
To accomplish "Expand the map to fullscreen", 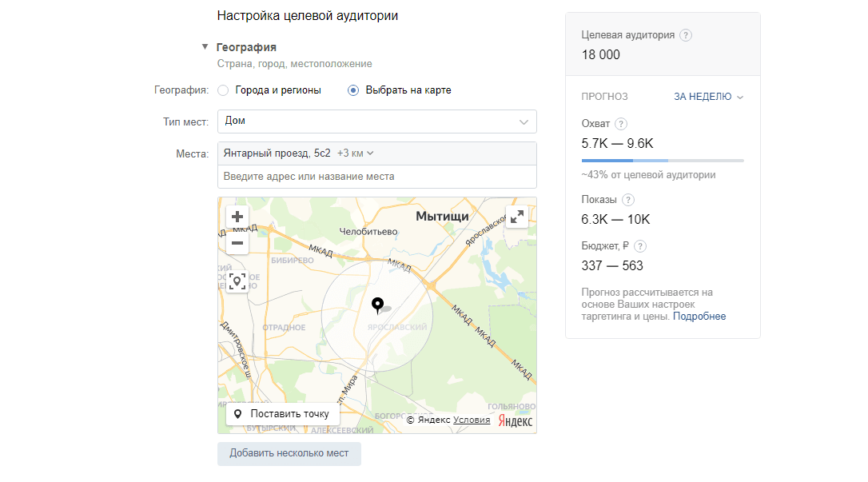I will click(517, 217).
